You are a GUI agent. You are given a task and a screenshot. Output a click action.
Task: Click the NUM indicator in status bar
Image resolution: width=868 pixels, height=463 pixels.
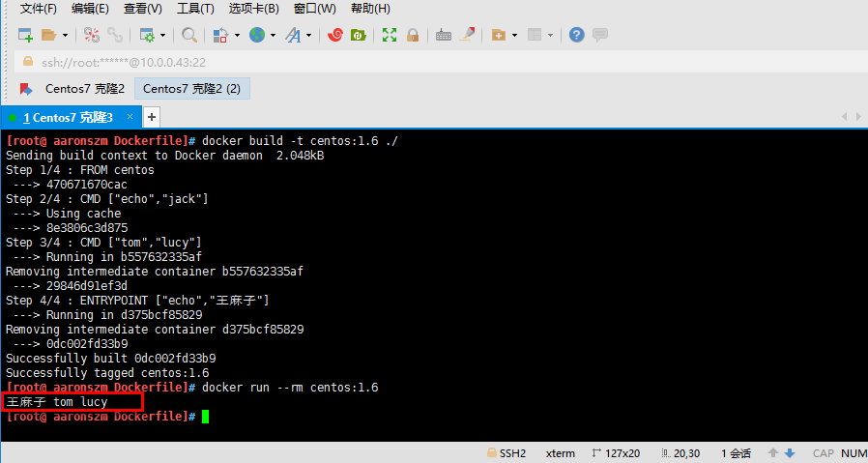point(854,453)
